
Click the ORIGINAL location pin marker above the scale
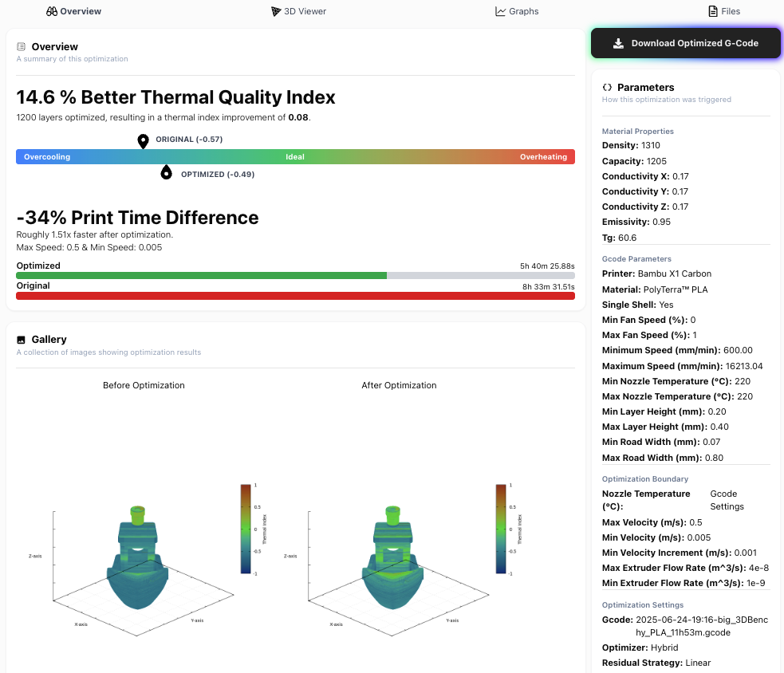[x=143, y=141]
